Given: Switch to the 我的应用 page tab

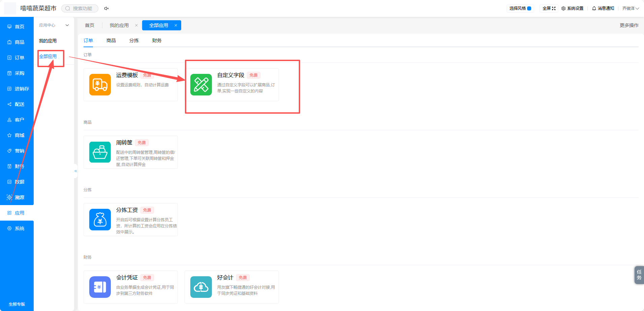Looking at the screenshot, I should point(119,25).
